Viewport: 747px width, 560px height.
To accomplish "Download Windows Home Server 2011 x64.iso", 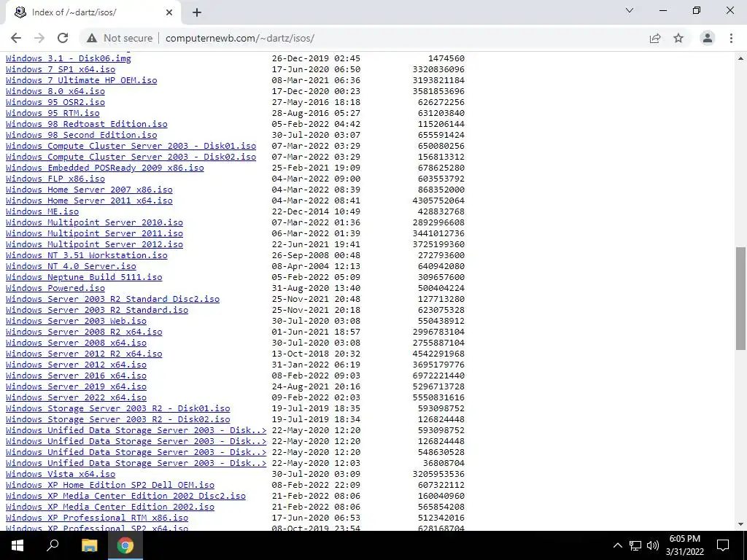I will pyautogui.click(x=89, y=201).
